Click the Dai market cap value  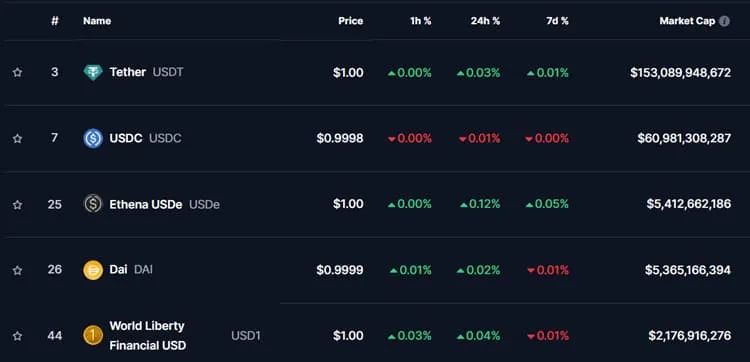(688, 270)
